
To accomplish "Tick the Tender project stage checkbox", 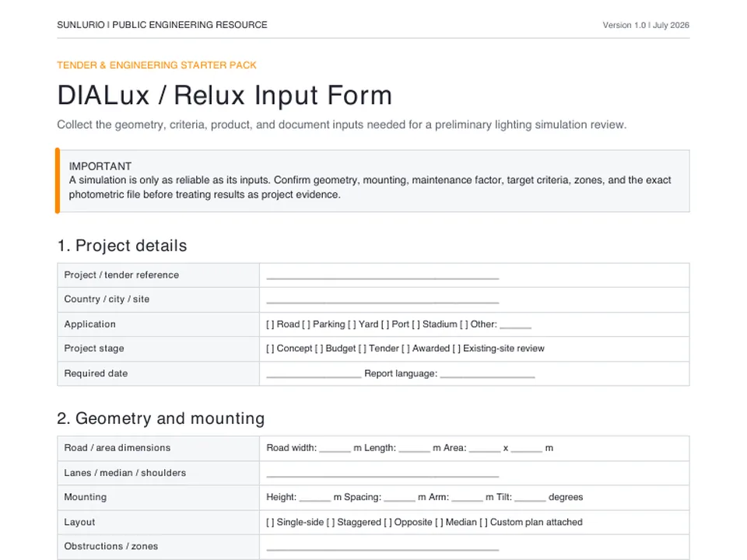I will click(363, 348).
